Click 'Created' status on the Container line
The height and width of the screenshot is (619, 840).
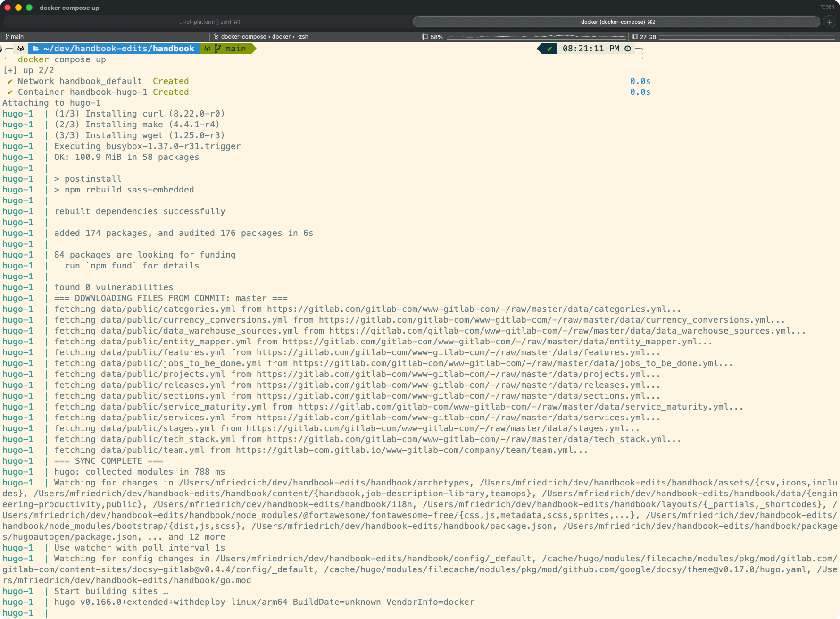pos(171,92)
